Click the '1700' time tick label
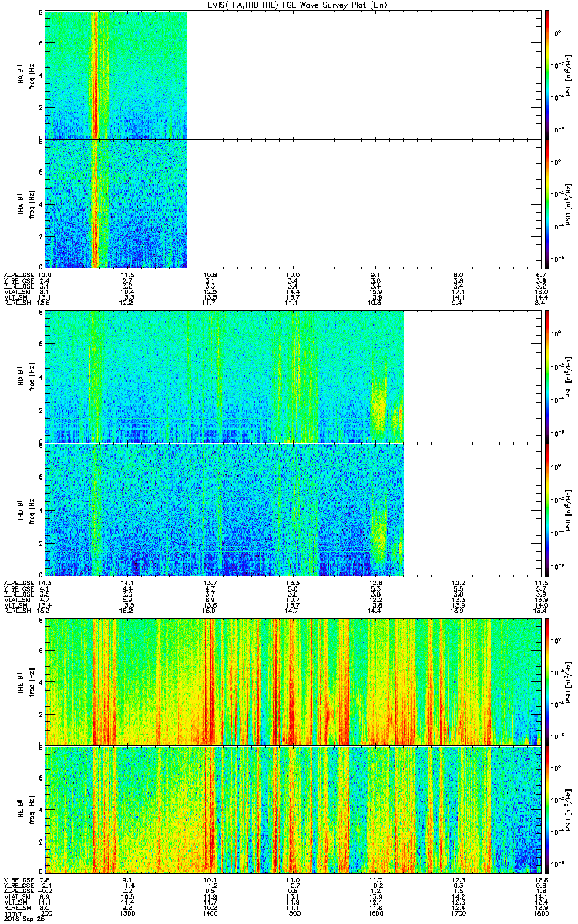The image size is (578, 924). (459, 913)
